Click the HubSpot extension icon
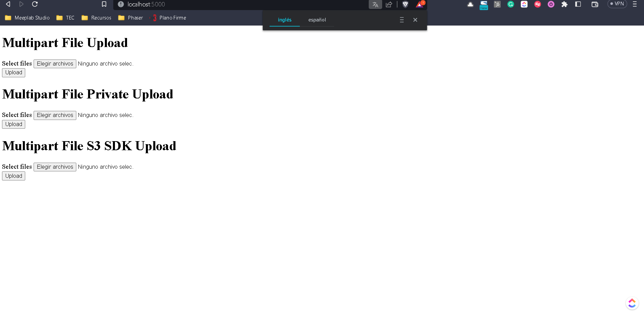This screenshot has width=644, height=330. point(497,4)
